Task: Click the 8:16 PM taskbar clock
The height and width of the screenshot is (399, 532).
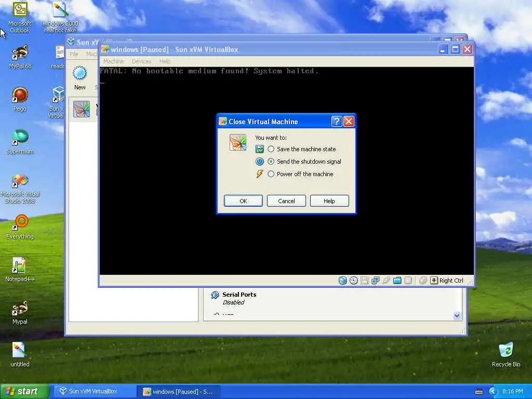Action: (x=512, y=391)
